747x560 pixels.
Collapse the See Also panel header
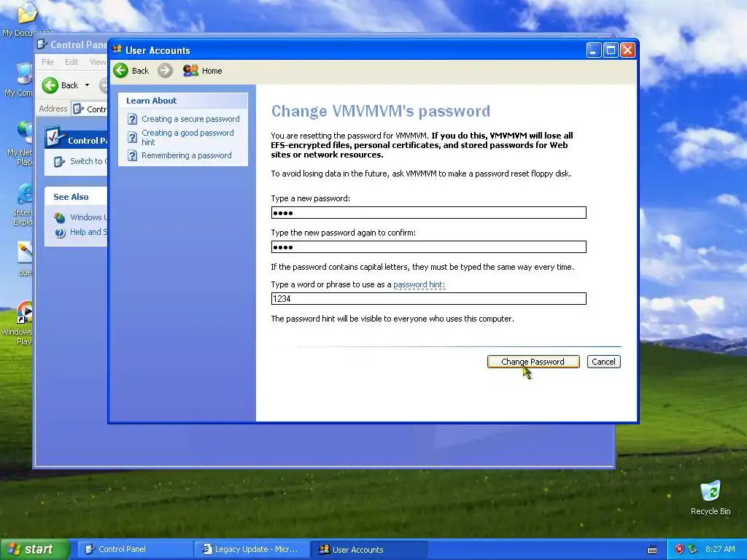tap(76, 197)
